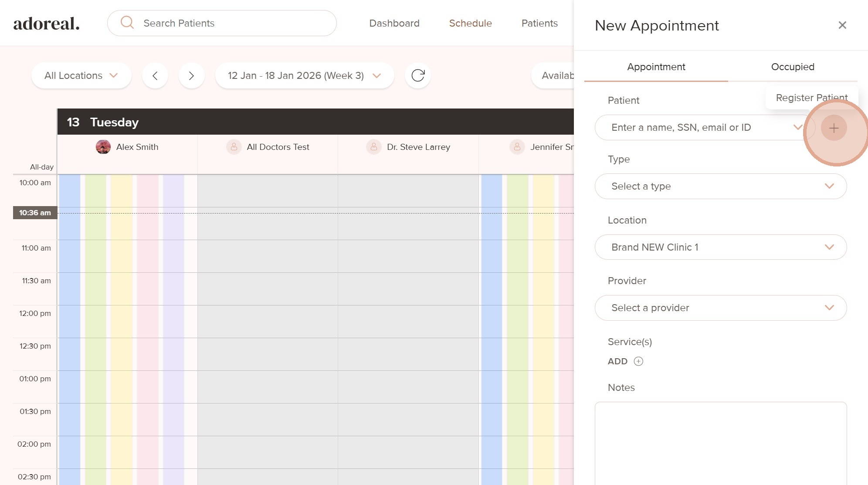Screen dimensions: 868x485
Task: Click the search magnifier icon
Action: (127, 23)
